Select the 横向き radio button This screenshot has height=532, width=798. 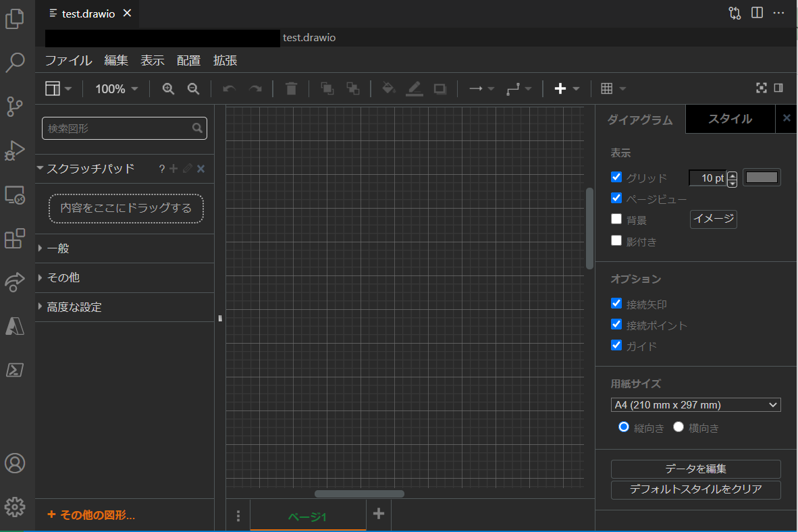[x=678, y=427]
